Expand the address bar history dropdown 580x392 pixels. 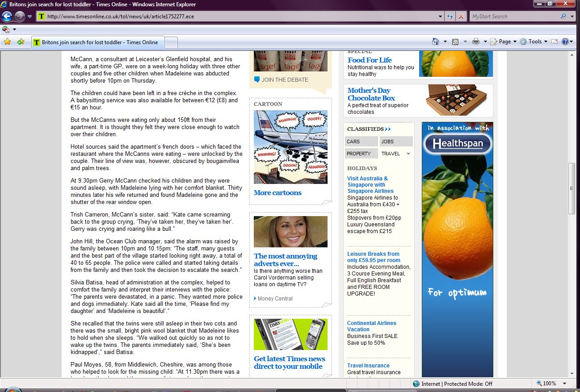(x=441, y=17)
